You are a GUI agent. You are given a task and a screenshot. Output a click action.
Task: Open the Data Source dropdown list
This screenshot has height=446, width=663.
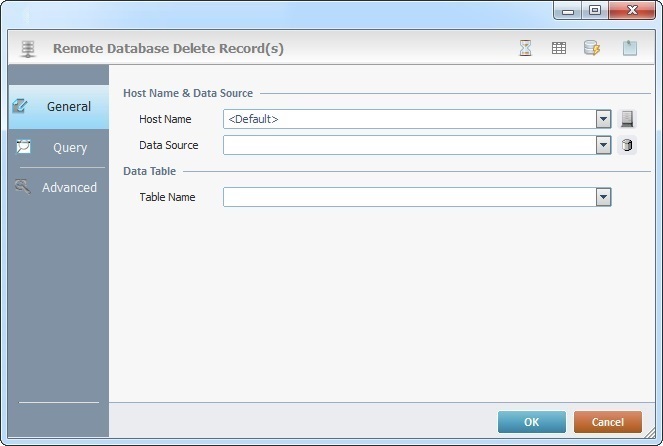click(x=603, y=145)
